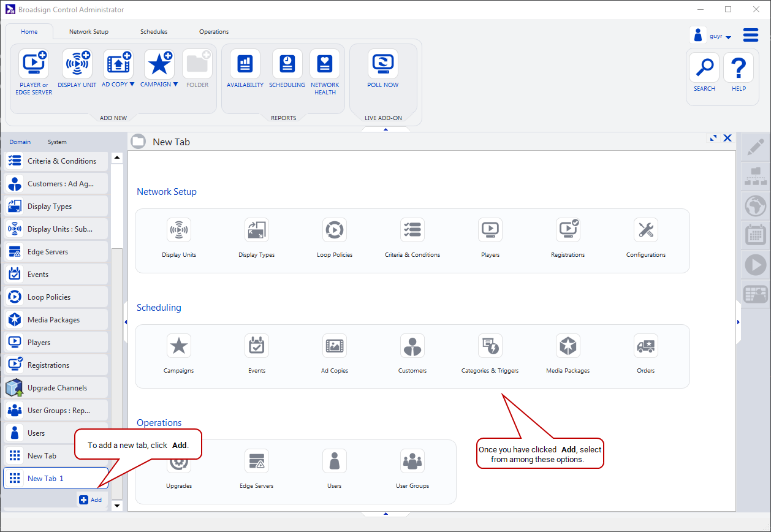Click the pencil edit icon in right toolbar

pyautogui.click(x=756, y=147)
